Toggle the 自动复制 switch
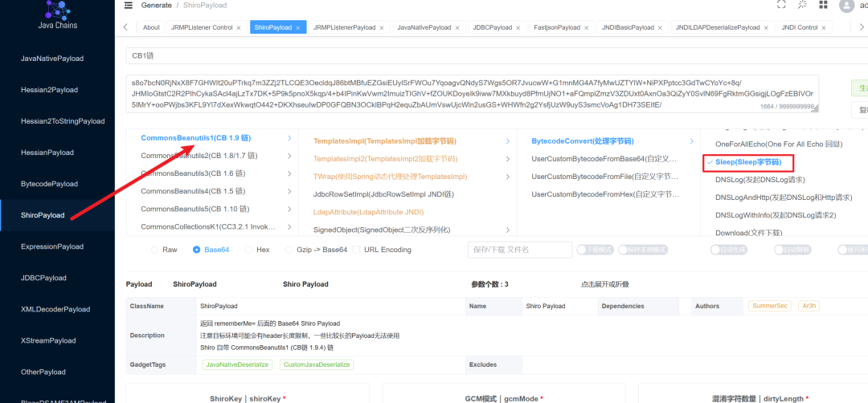 point(792,250)
